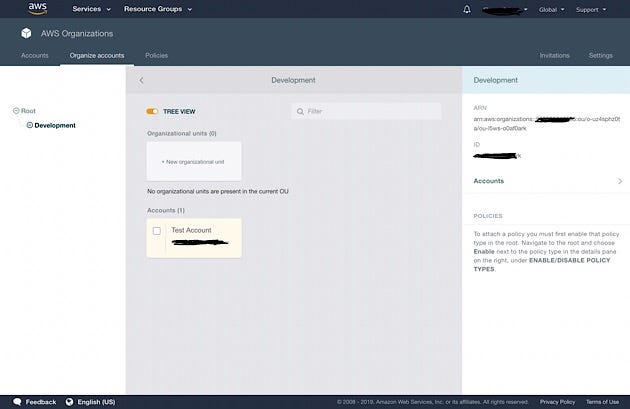Open the Terms of Use link
630x409 pixels.
602,402
